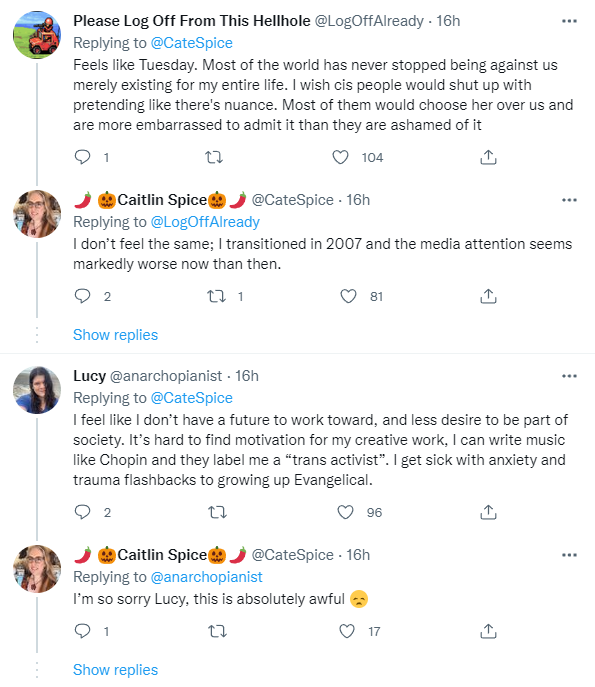Open the red jeep avatar of LogOffAlready
The width and height of the screenshot is (595, 687).
pos(37,35)
